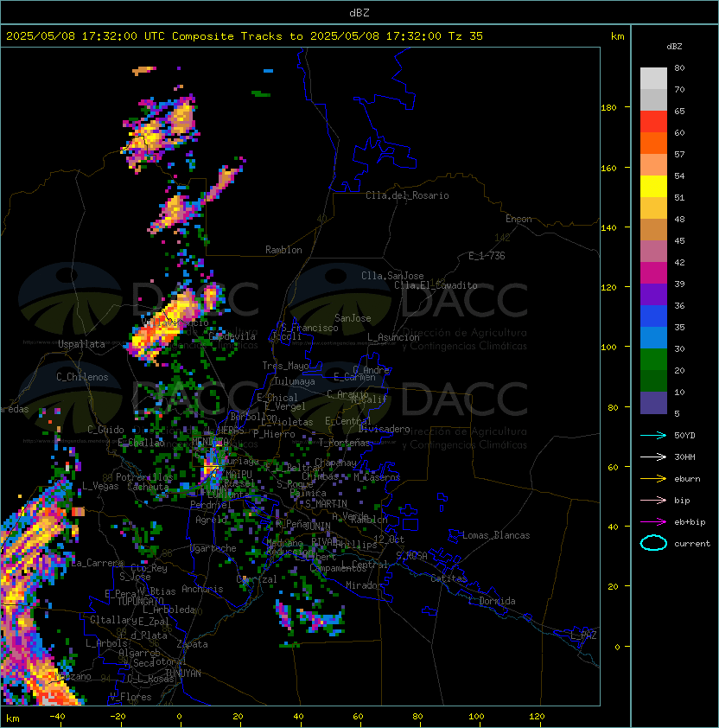Click the 'S_MARTIN' city label
This screenshot has width=719, height=728.
[327, 504]
